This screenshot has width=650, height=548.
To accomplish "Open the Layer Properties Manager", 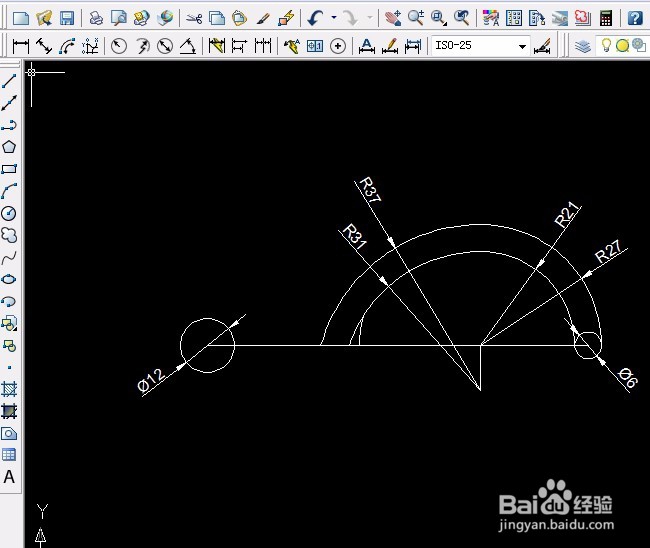I will tap(582, 46).
